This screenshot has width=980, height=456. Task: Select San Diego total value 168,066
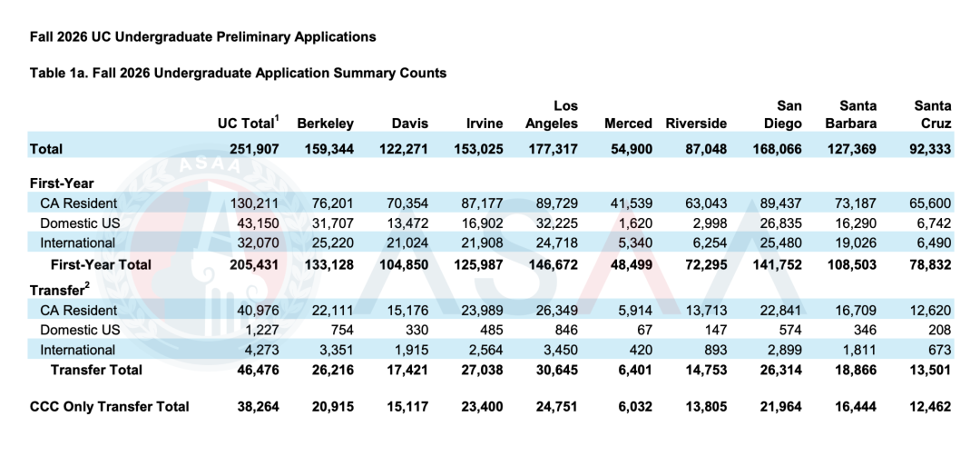[x=776, y=149]
